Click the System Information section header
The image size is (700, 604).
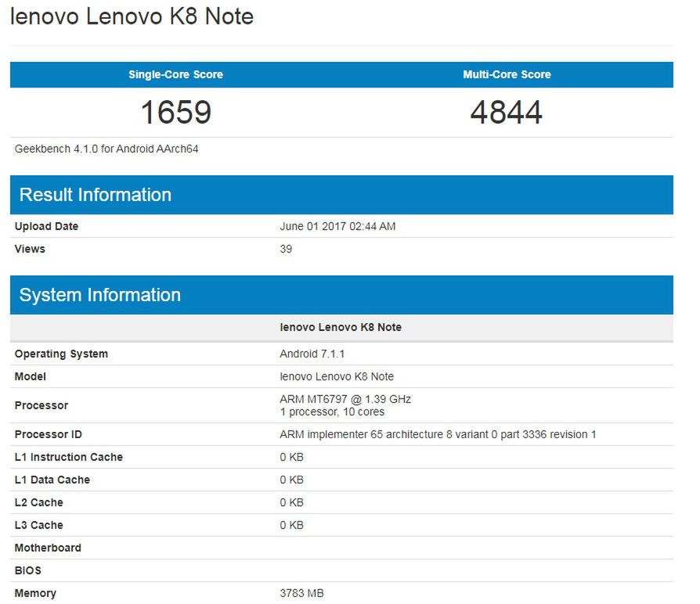(99, 295)
